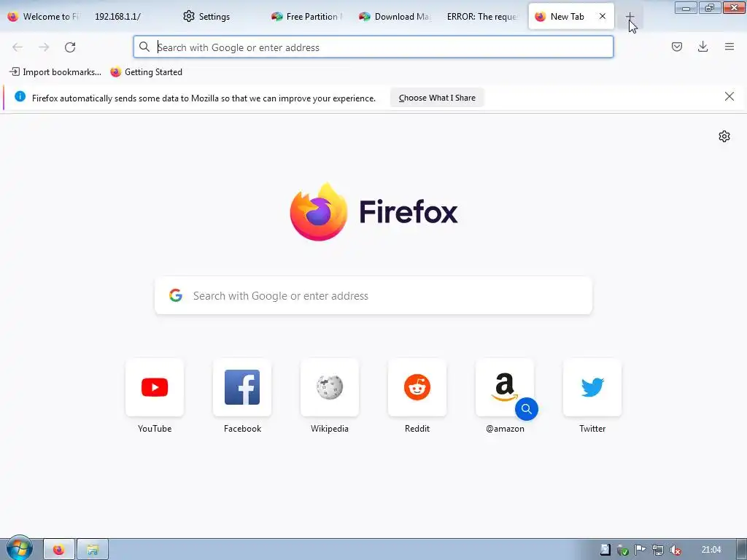Open the Twitter shortcut tile
This screenshot has width=747, height=560.
592,387
